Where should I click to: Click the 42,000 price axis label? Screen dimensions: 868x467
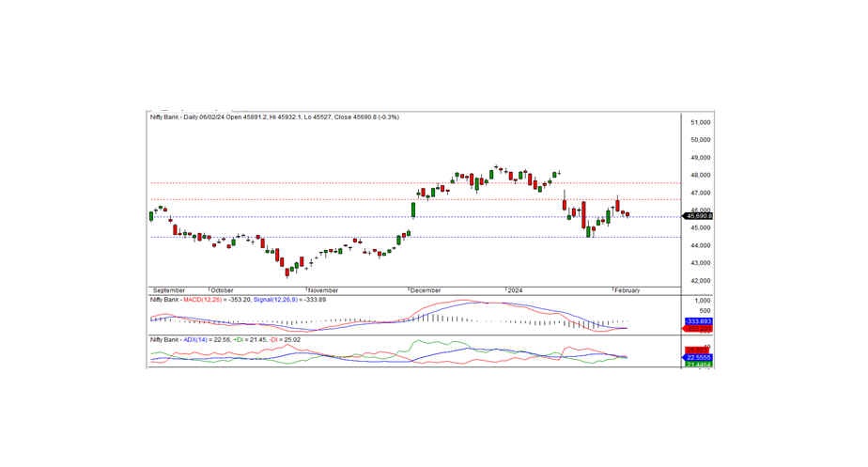tap(700, 281)
